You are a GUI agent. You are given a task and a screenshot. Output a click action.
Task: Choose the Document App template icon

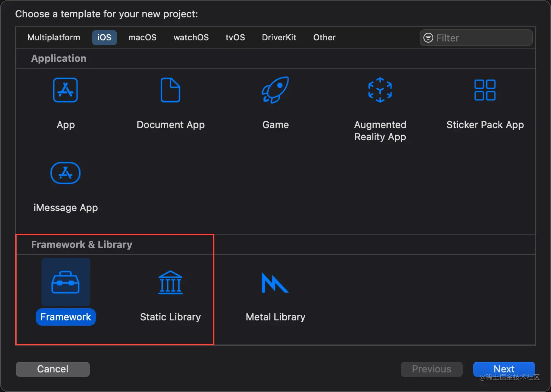pos(171,90)
